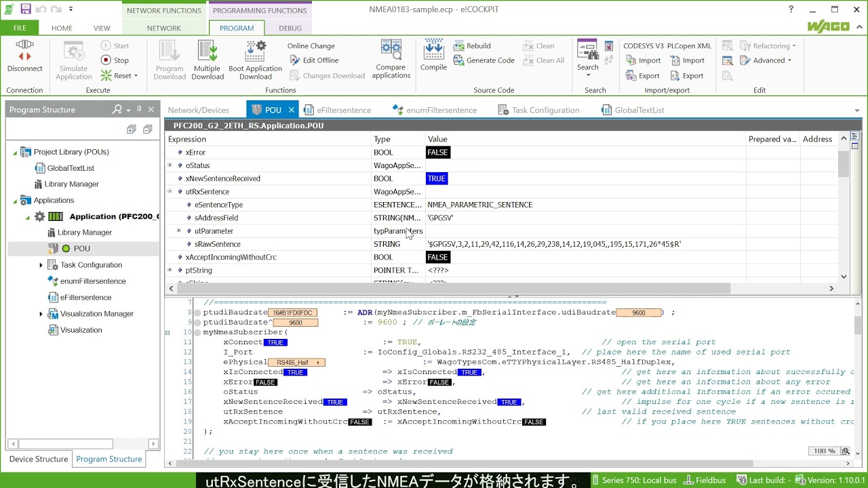The image size is (868, 488).
Task: Select GlobalTextList in the tree
Action: 71,168
